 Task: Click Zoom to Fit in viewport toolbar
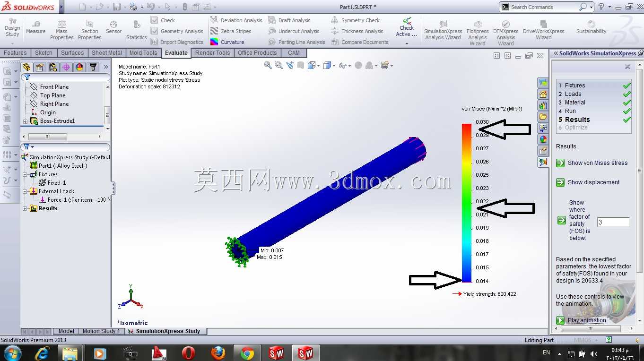pos(268,65)
